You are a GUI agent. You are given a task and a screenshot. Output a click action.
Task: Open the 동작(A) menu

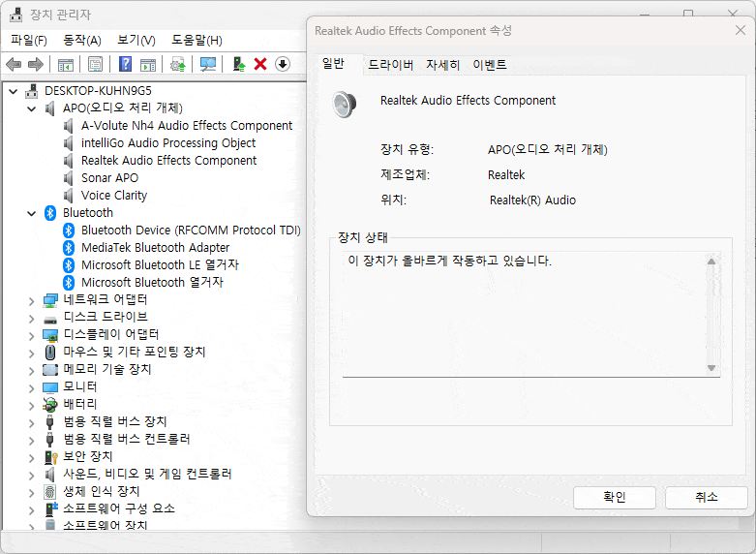click(82, 40)
